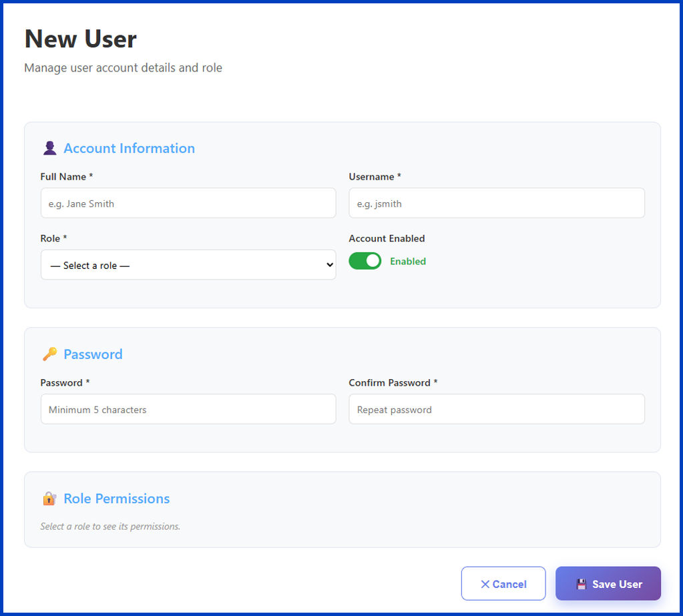Image resolution: width=683 pixels, height=616 pixels.
Task: Click the Username * label
Action: [x=375, y=176]
